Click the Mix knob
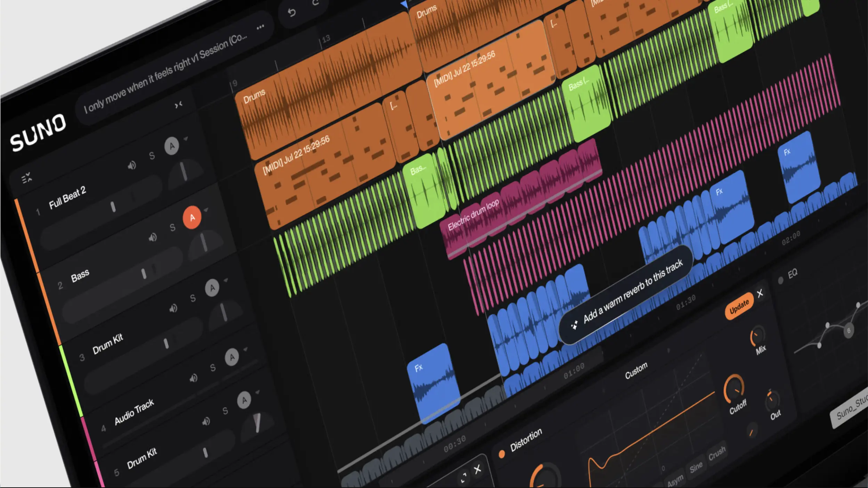This screenshot has width=868, height=488. 757,336
